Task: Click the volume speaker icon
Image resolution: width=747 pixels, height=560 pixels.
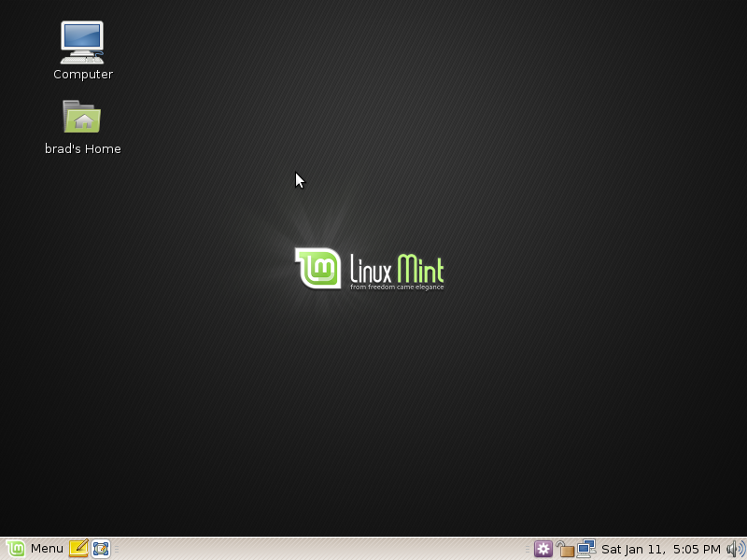Action: pos(736,549)
